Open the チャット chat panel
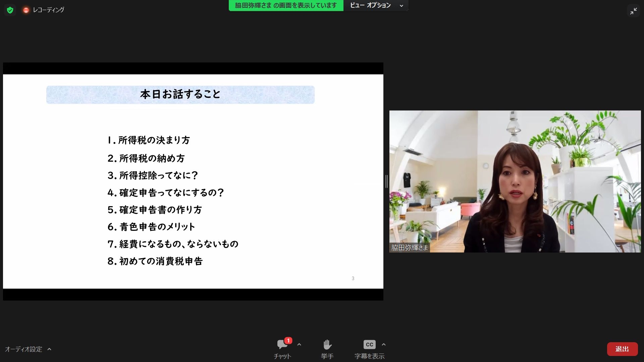This screenshot has width=644, height=362. click(282, 349)
